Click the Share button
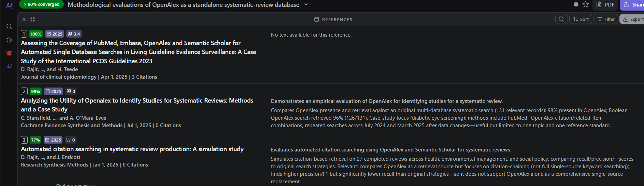 click(633, 4)
